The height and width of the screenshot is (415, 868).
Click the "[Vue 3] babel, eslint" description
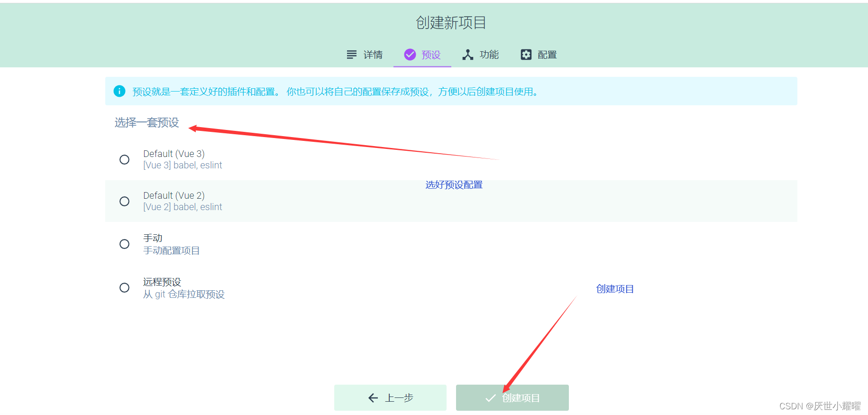pyautogui.click(x=183, y=165)
